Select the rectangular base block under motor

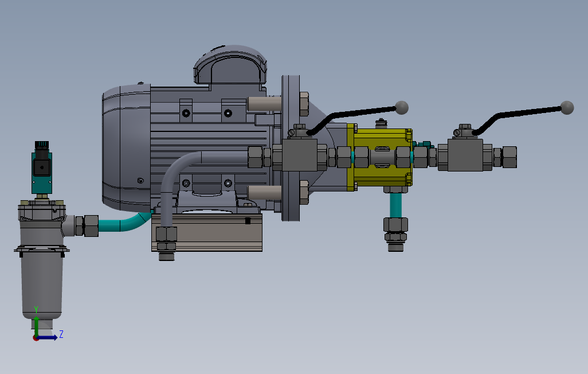[x=207, y=233]
